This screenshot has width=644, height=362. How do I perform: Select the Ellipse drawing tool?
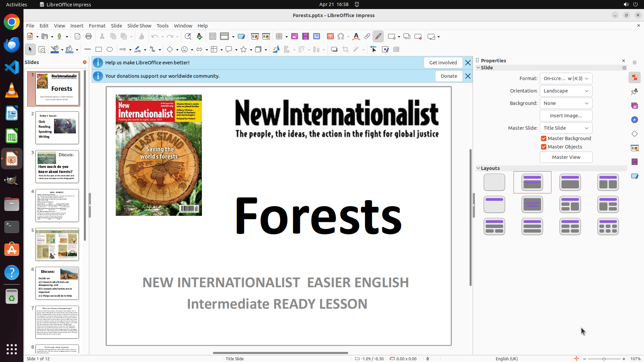click(x=110, y=50)
